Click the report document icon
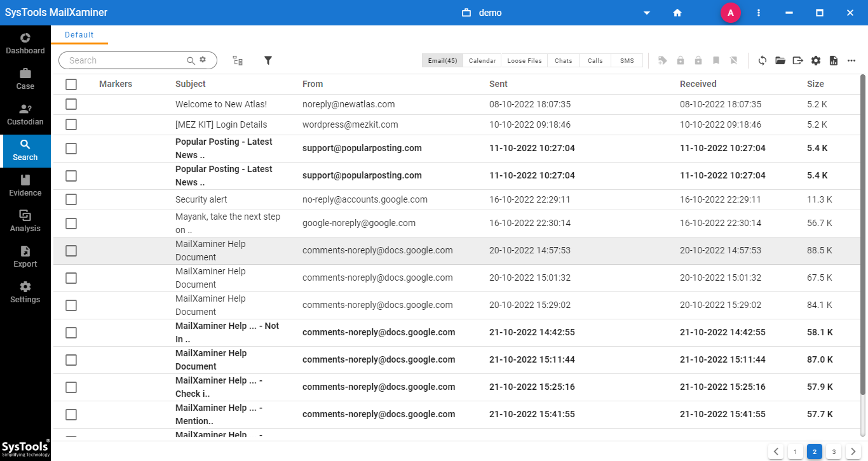868x461 pixels. click(834, 60)
